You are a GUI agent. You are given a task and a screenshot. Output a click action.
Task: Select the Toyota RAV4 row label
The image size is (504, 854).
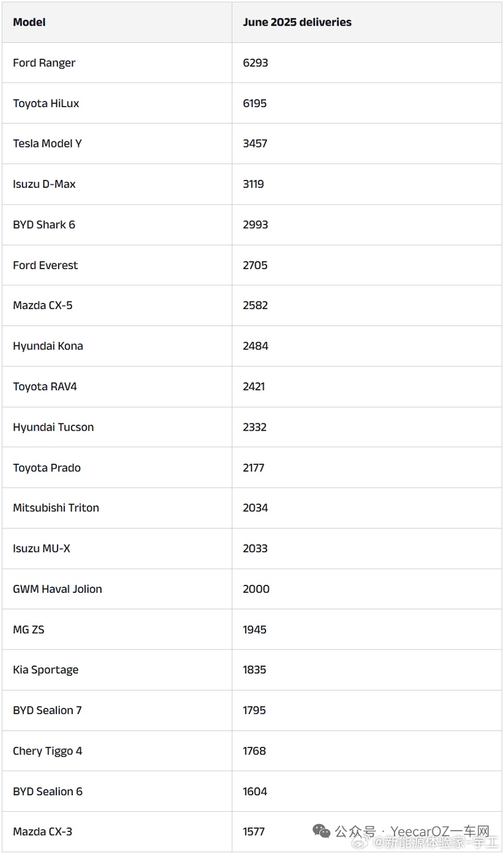pos(45,387)
